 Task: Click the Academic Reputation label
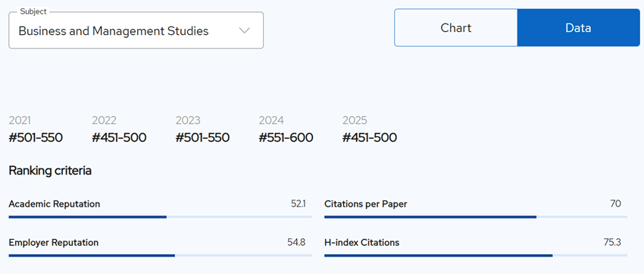click(x=55, y=204)
